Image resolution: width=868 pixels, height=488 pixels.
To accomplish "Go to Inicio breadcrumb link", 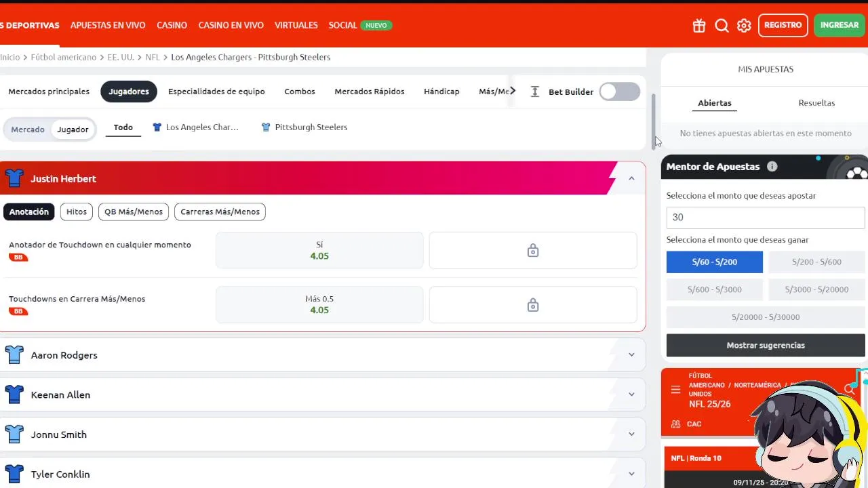I will tap(9, 57).
